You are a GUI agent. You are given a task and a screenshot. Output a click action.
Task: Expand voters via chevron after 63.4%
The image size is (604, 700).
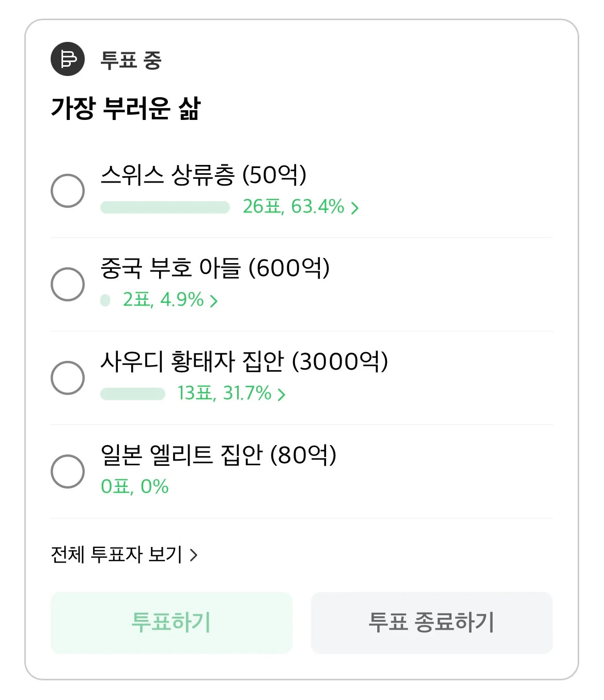(355, 208)
